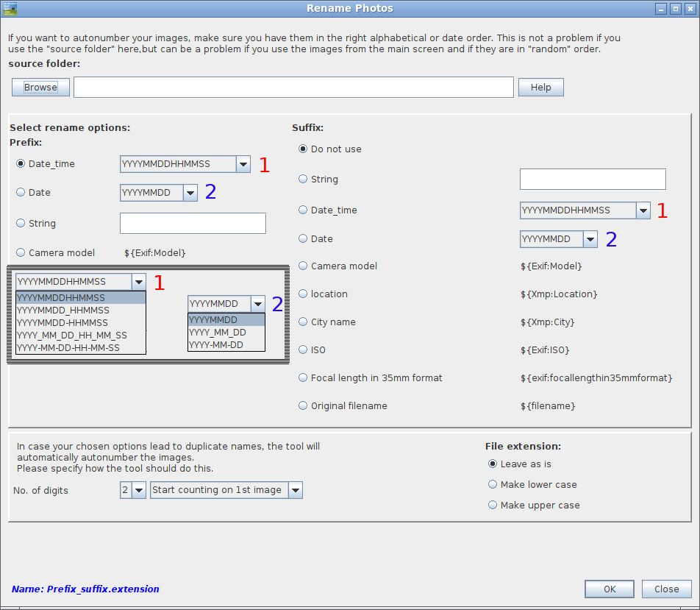Select the Prefix Date radio button
Image resolution: width=700 pixels, height=610 pixels.
point(21,192)
